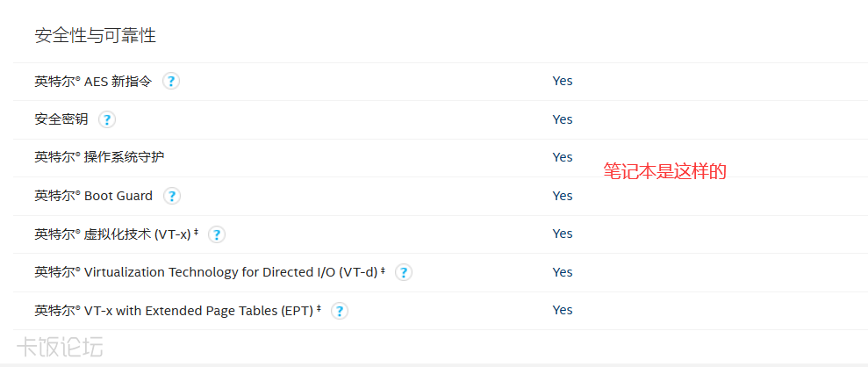Click the question mark beside 安全密钥
868x367 pixels.
pos(107,119)
